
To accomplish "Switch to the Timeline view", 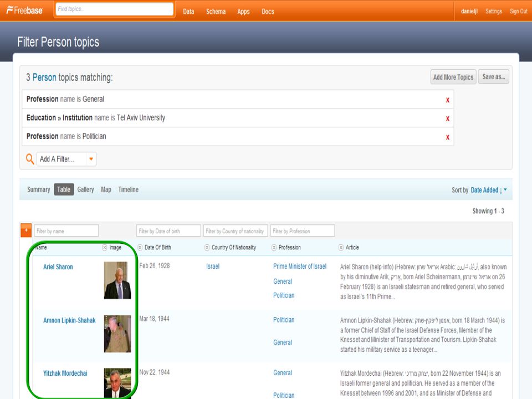I will click(x=128, y=190).
